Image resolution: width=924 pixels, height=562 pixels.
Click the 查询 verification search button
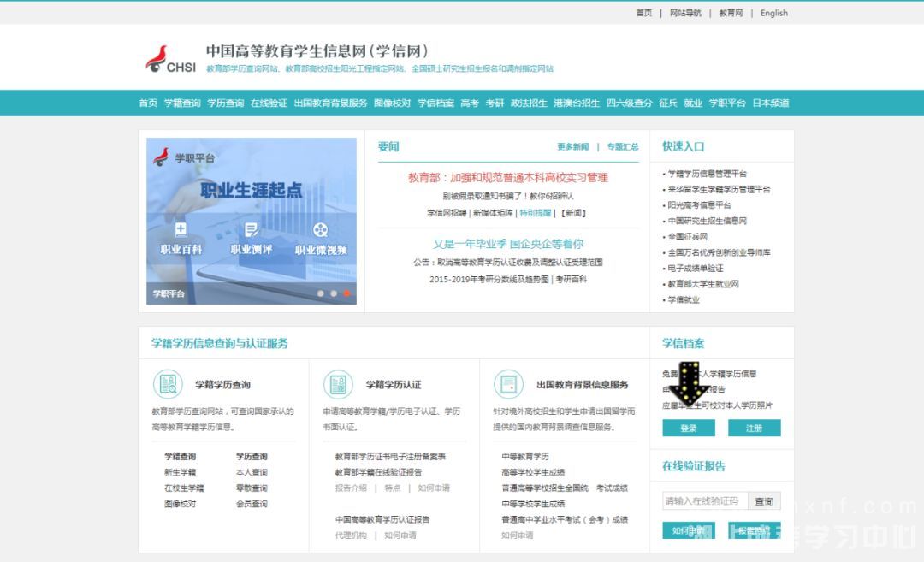pos(764,500)
